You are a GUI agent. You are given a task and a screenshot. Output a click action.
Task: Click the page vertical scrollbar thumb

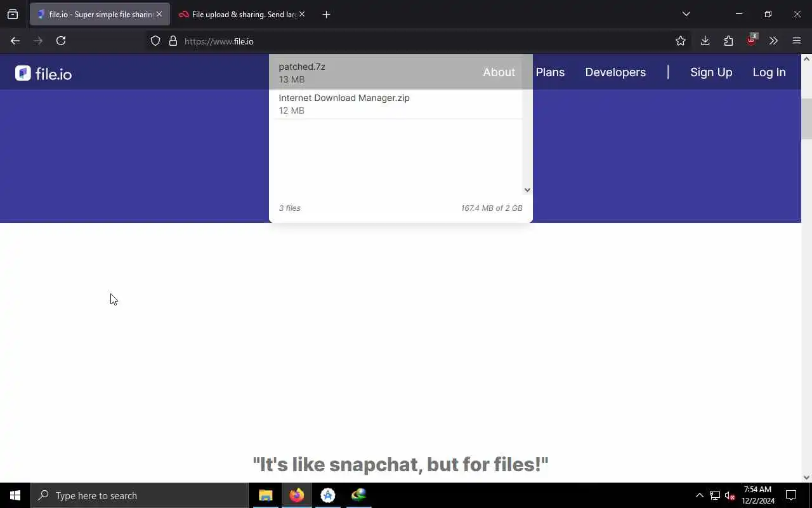pos(806,119)
